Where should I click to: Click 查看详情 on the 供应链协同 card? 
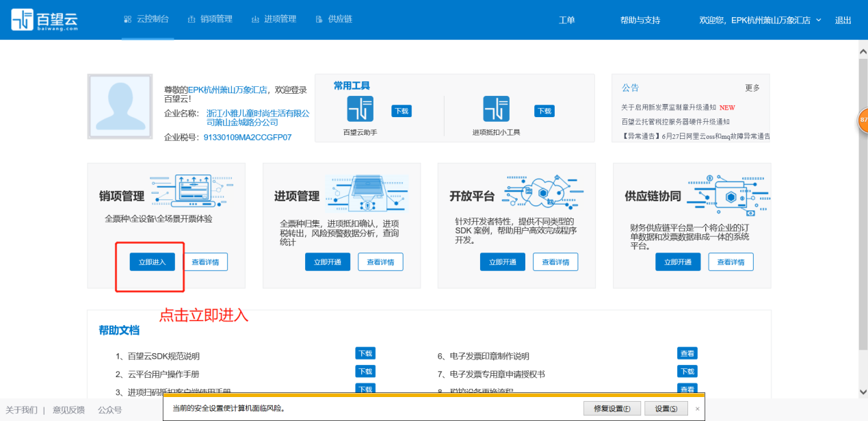[x=731, y=261]
